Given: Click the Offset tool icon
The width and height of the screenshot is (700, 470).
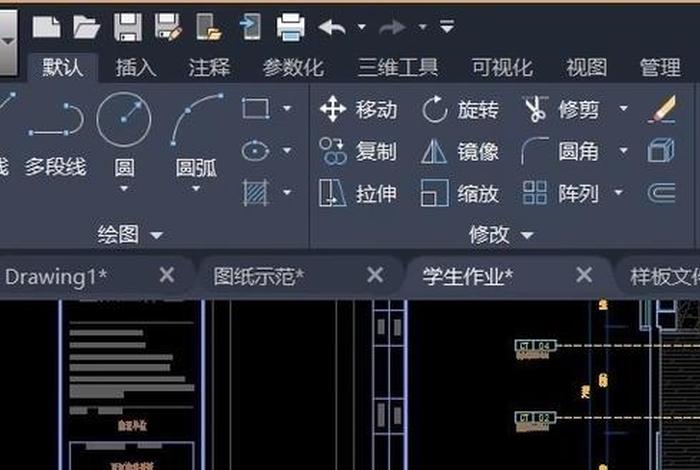Looking at the screenshot, I should (x=661, y=193).
